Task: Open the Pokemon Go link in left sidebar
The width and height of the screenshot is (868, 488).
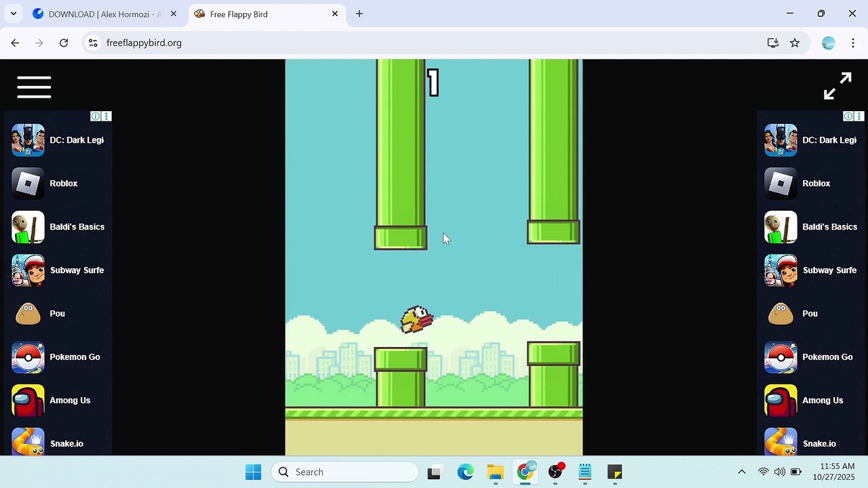Action: 75,357
